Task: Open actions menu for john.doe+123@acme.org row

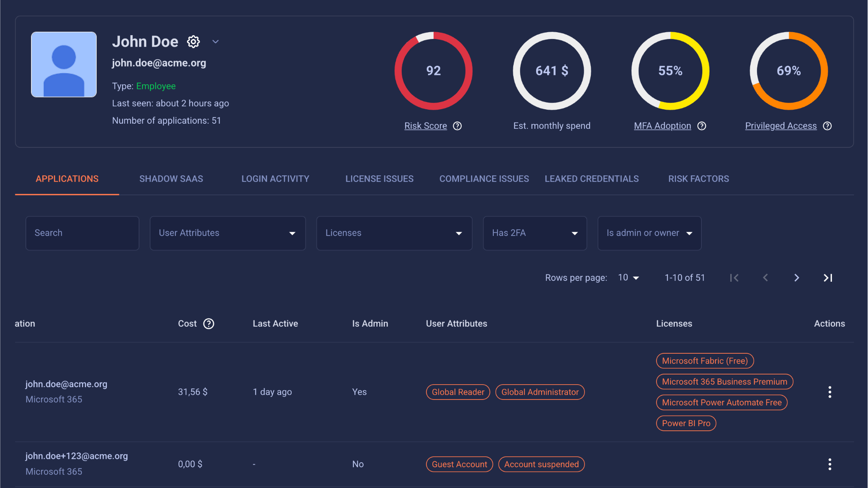Action: coord(829,464)
